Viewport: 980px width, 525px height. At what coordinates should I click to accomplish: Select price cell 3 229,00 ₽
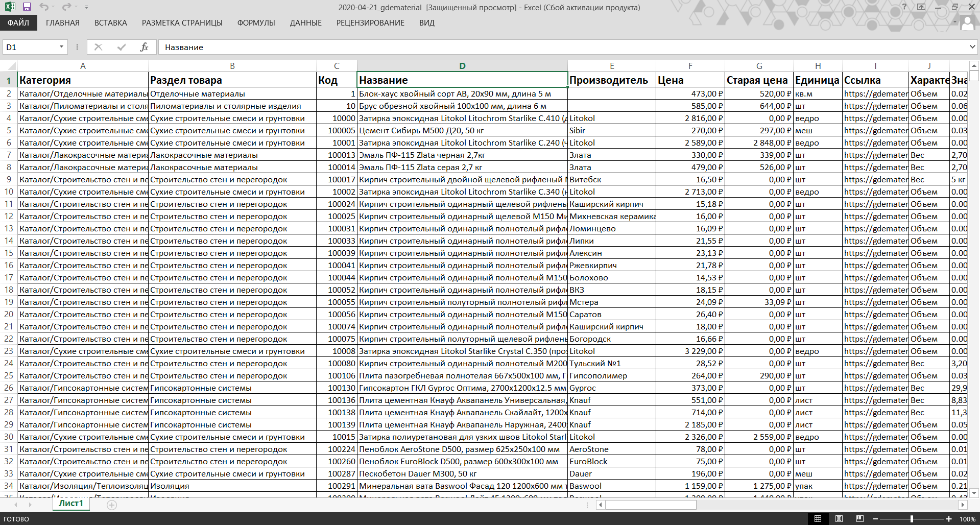(690, 351)
